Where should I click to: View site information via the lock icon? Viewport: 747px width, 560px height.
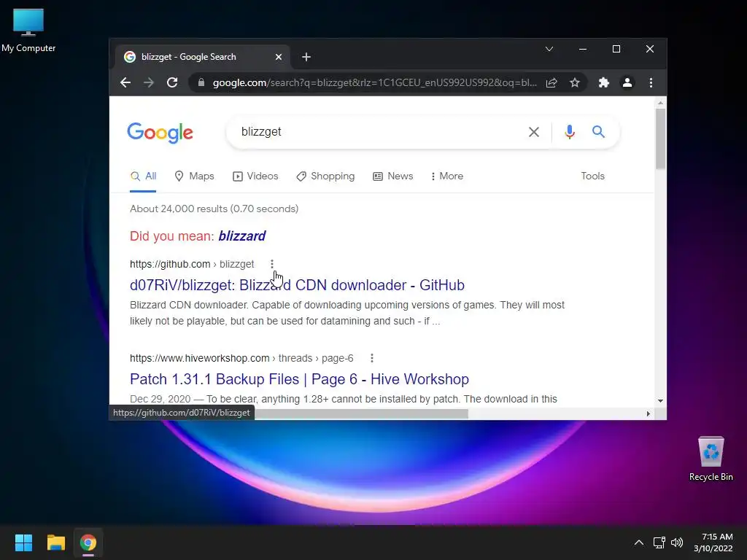click(x=201, y=82)
